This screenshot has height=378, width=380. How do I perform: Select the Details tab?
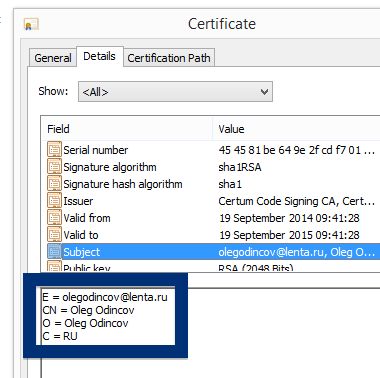click(x=100, y=56)
